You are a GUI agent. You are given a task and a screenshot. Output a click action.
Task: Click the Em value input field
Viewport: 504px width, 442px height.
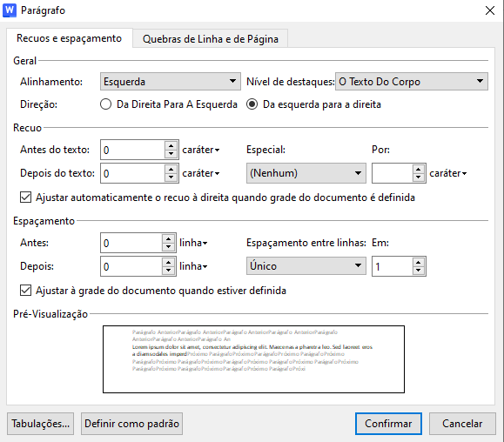pyautogui.click(x=393, y=266)
